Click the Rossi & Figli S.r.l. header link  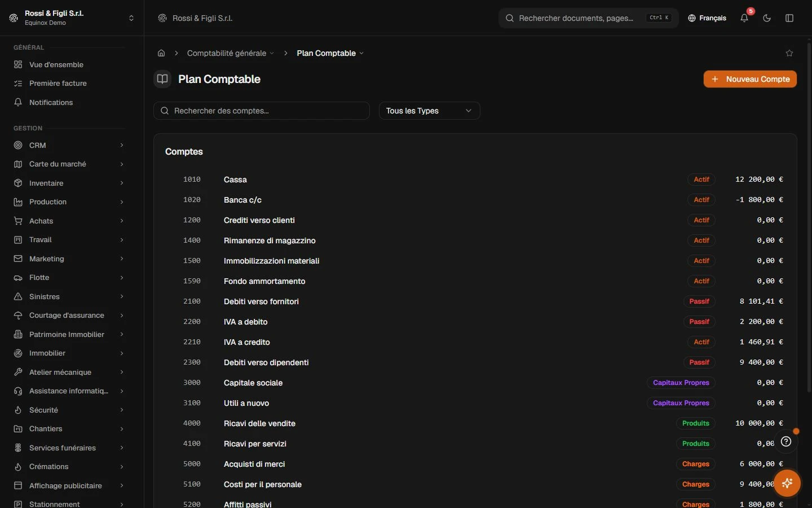[x=196, y=18]
